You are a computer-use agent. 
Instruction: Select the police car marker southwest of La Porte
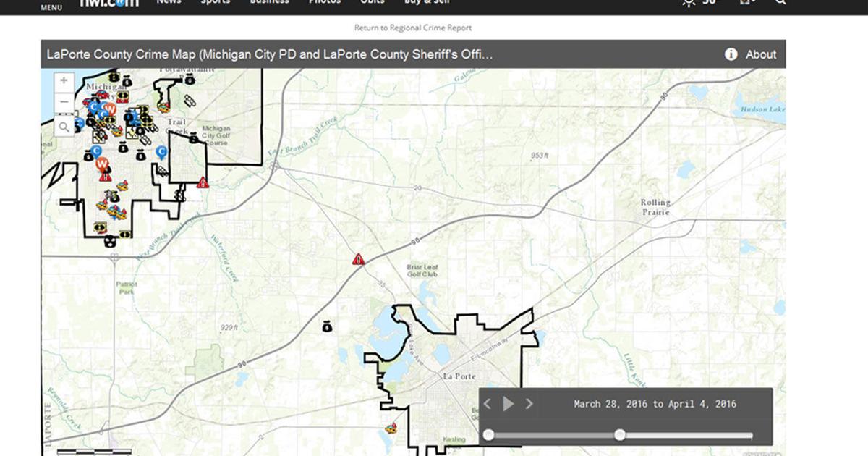391,428
